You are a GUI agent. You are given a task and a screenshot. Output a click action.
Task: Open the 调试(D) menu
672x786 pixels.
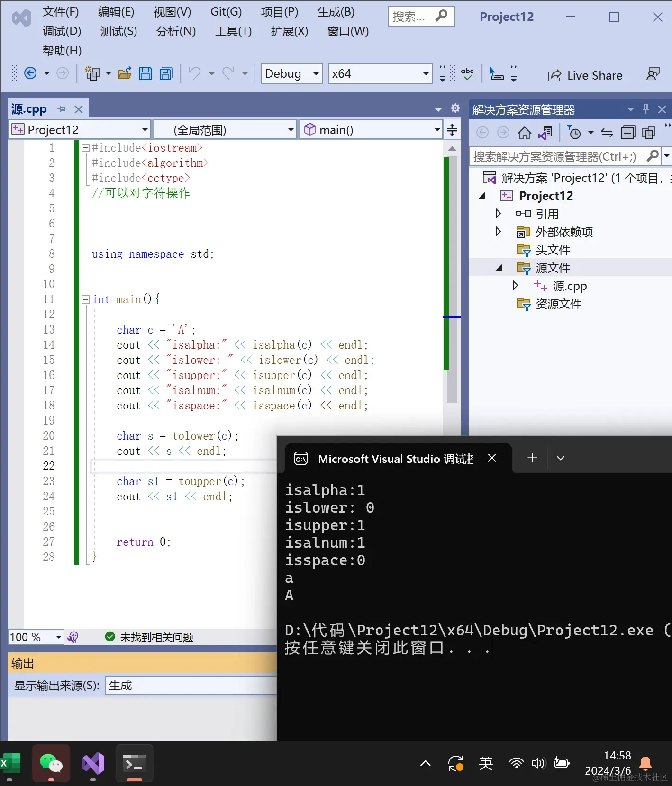(x=62, y=31)
